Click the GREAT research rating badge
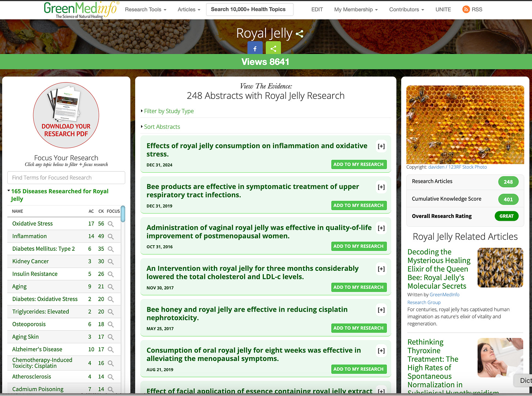This screenshot has height=396, width=532. click(x=506, y=216)
